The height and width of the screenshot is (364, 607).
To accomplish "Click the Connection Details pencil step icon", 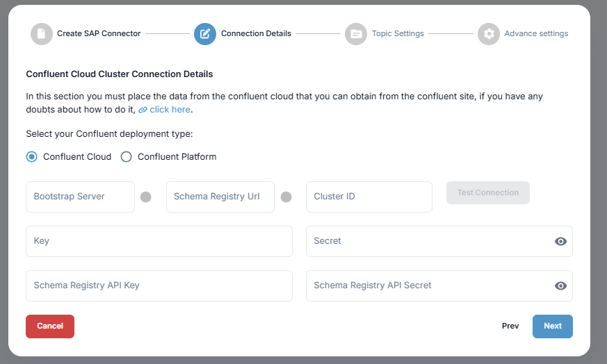I will pyautogui.click(x=205, y=33).
